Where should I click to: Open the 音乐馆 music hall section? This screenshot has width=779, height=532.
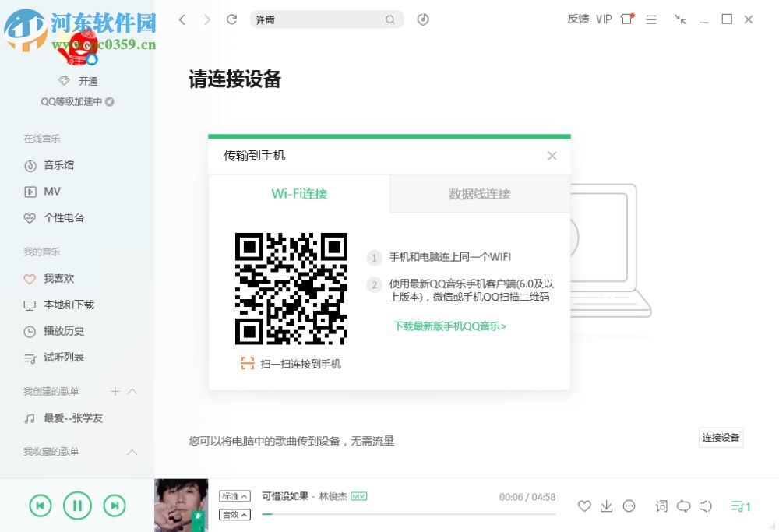pos(58,164)
